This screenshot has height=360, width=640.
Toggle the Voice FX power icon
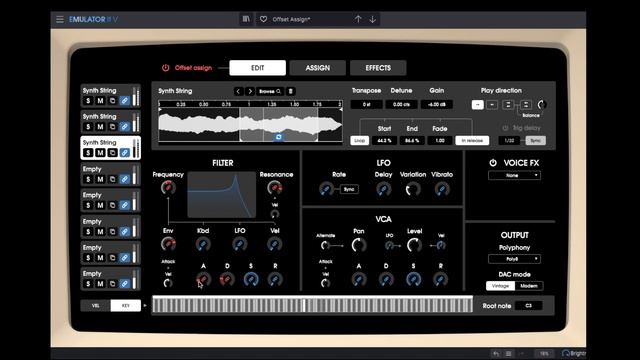point(493,163)
